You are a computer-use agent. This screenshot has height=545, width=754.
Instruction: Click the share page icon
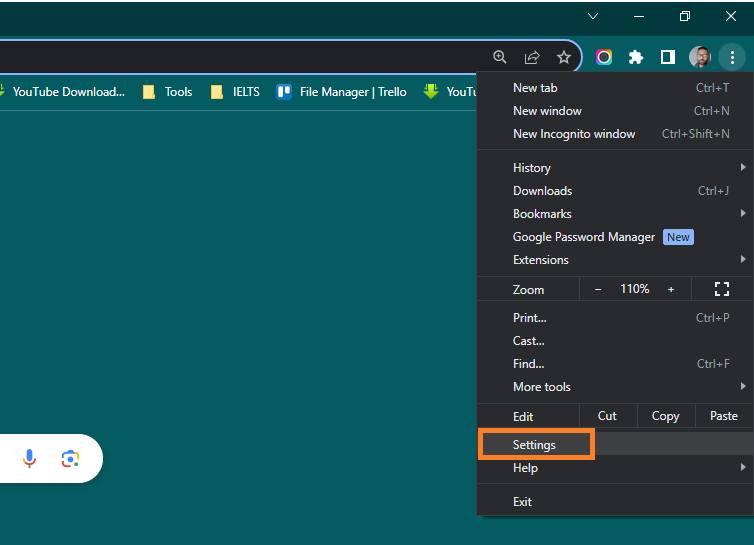[532, 58]
